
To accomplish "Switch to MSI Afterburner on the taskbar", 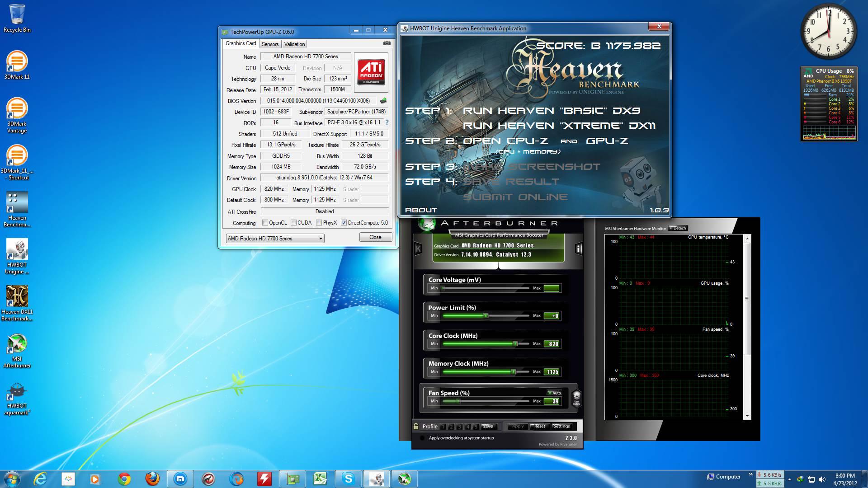I will (x=404, y=479).
